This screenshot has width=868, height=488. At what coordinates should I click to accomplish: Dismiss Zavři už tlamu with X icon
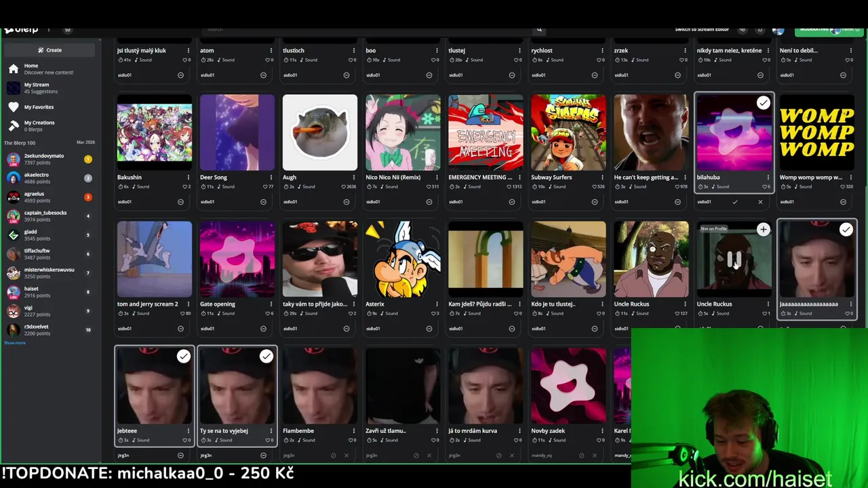tap(429, 455)
